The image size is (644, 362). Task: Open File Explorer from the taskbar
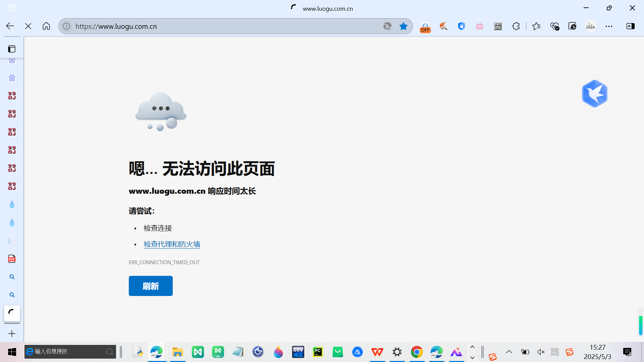click(177, 352)
